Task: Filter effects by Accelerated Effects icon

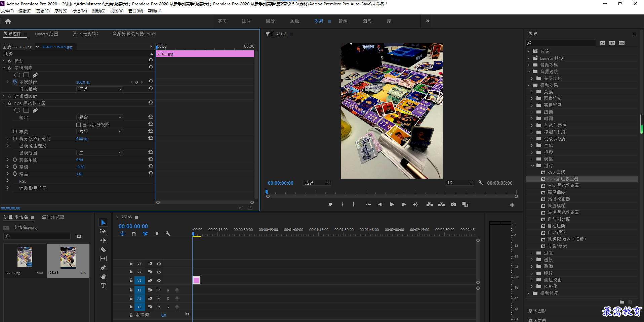Action: coord(602,43)
